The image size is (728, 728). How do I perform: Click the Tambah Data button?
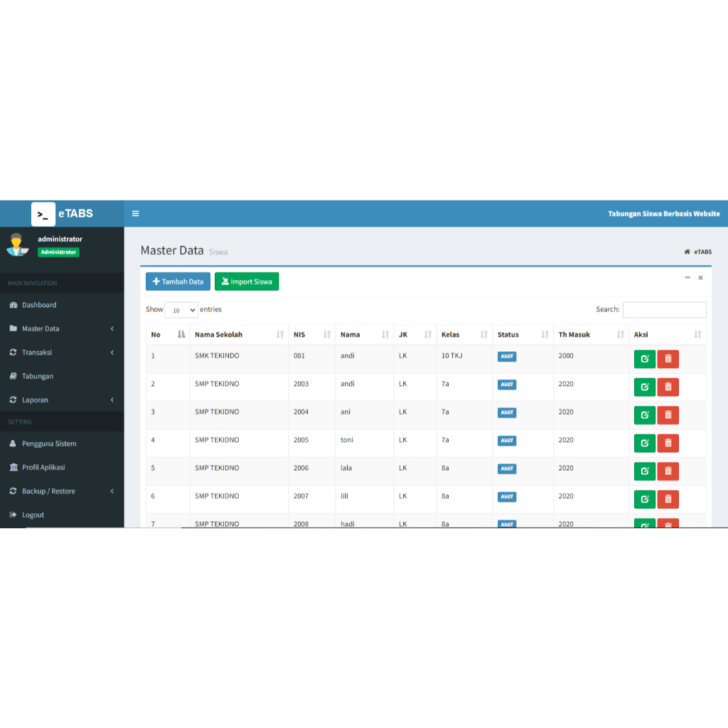pos(178,282)
